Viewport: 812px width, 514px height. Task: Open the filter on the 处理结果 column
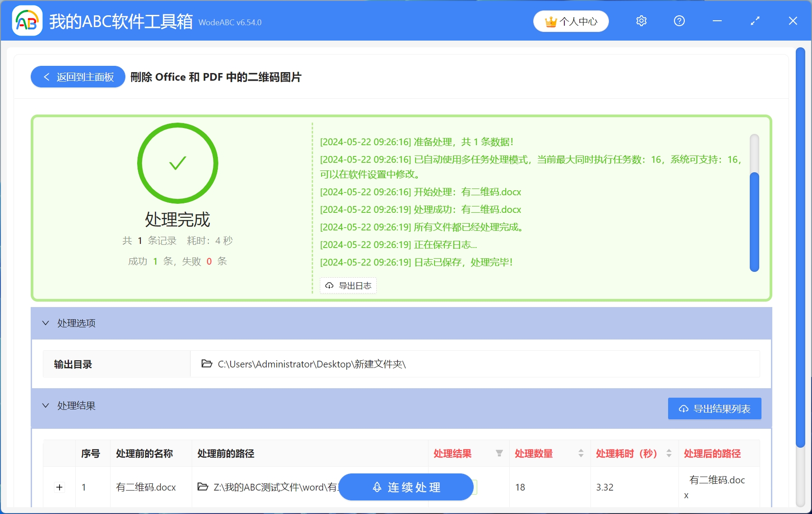tap(499, 454)
